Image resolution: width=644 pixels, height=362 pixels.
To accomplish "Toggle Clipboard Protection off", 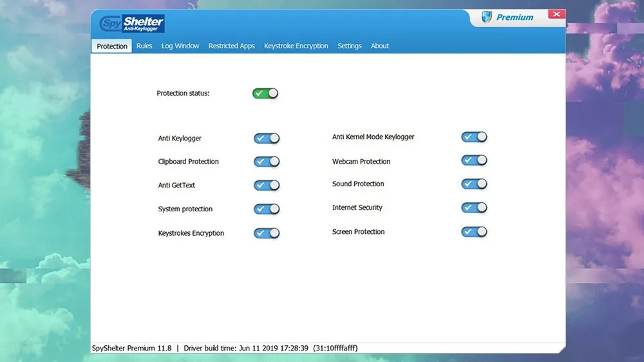I will point(267,162).
